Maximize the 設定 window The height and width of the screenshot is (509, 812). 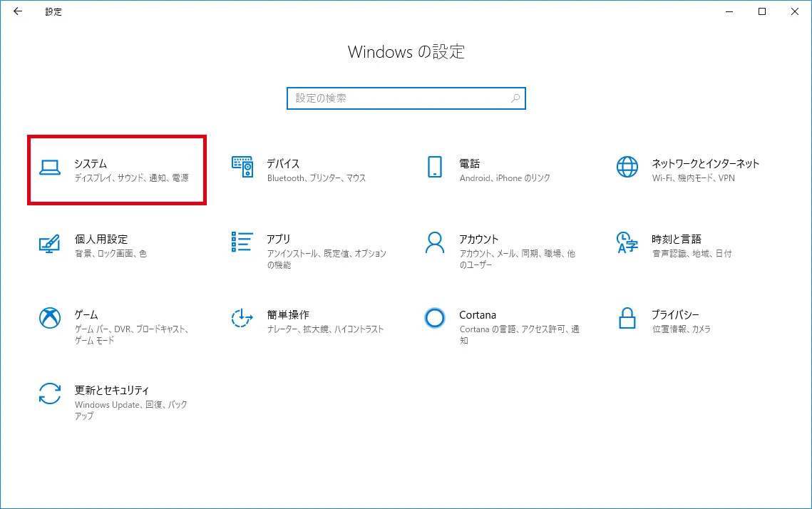pyautogui.click(x=762, y=11)
